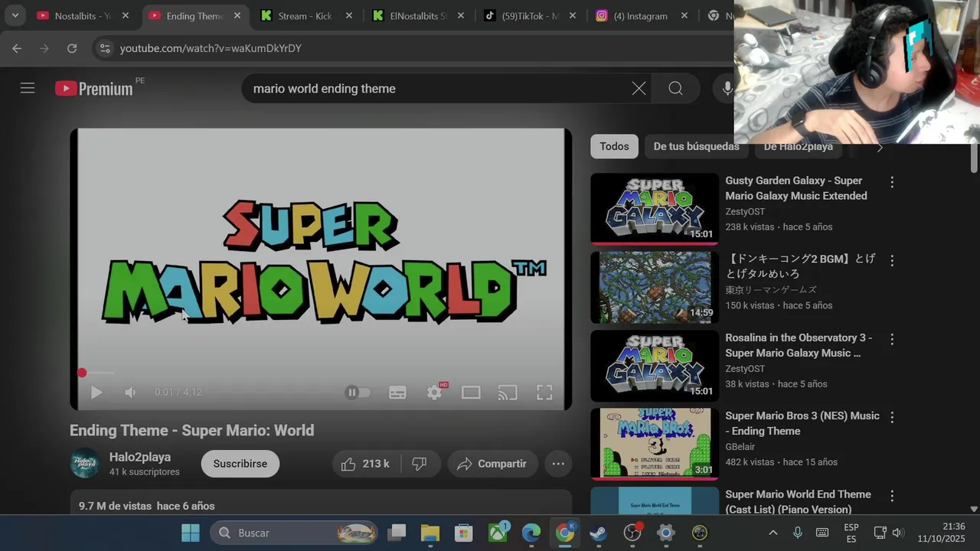Subscribe with the Suscribirse button

(240, 464)
